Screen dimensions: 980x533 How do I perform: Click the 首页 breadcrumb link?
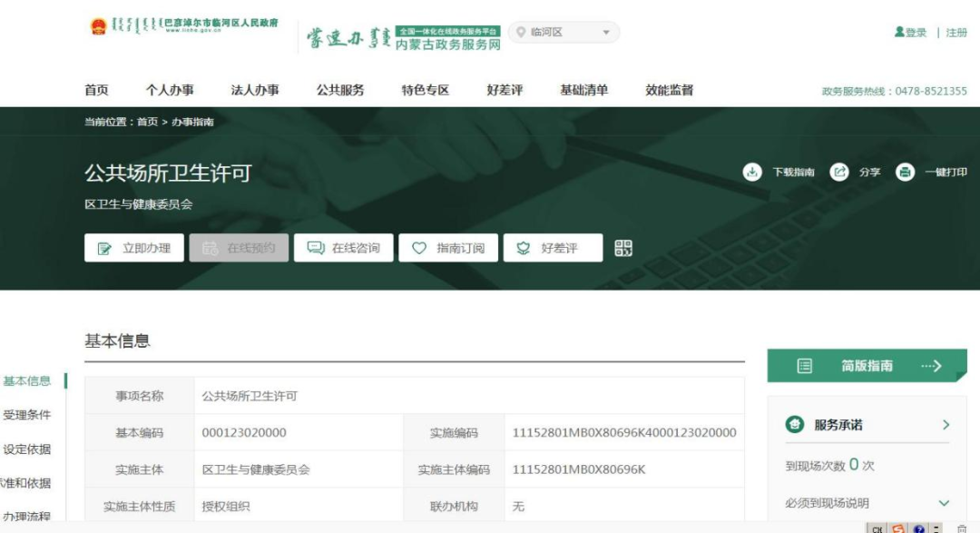pos(147,122)
